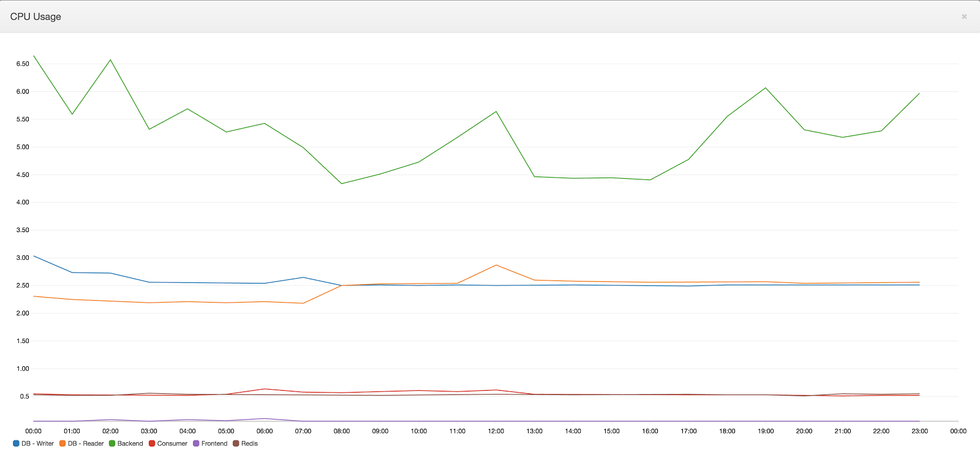Image resolution: width=980 pixels, height=460 pixels.
Task: Click the 19:00 x-axis label
Action: pyautogui.click(x=766, y=431)
